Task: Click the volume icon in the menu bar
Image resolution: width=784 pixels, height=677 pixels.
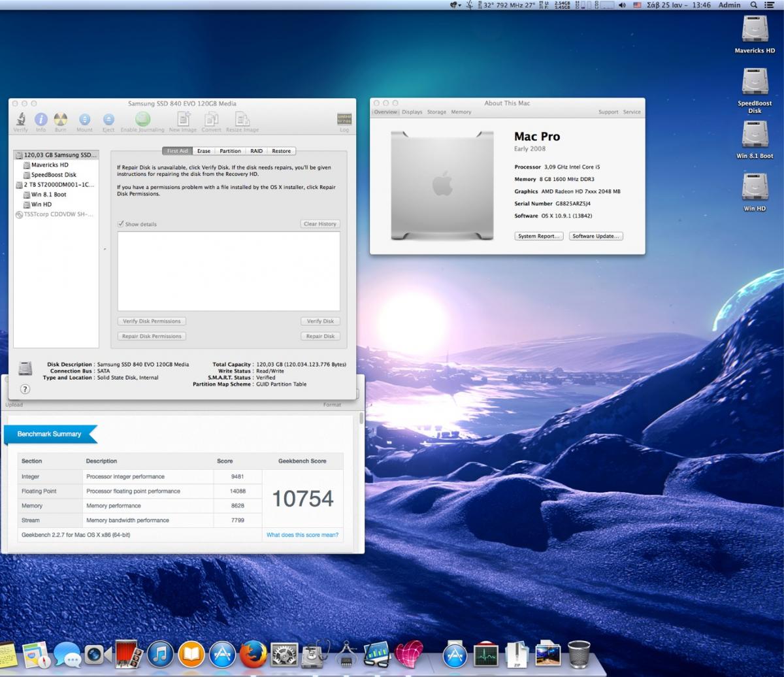Action: click(621, 5)
